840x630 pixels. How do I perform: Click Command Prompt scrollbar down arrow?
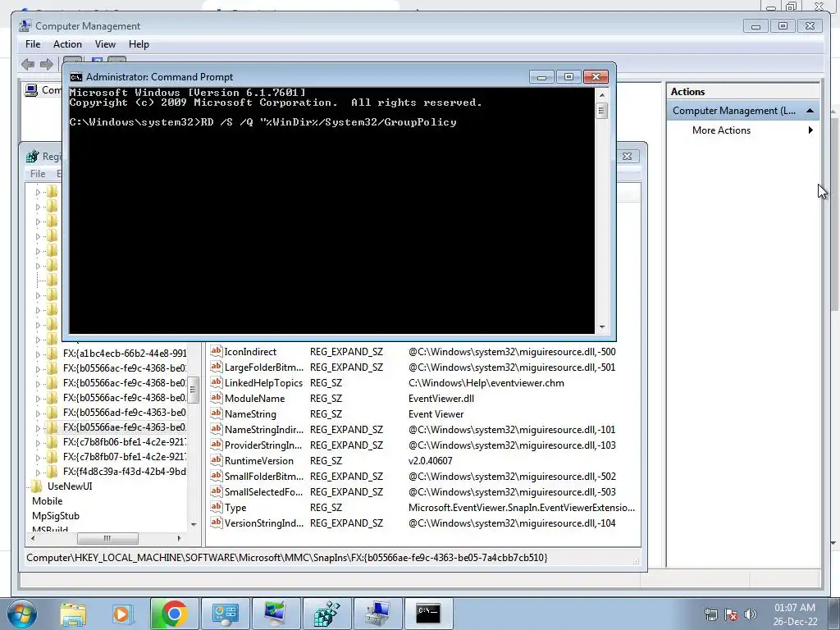(602, 326)
